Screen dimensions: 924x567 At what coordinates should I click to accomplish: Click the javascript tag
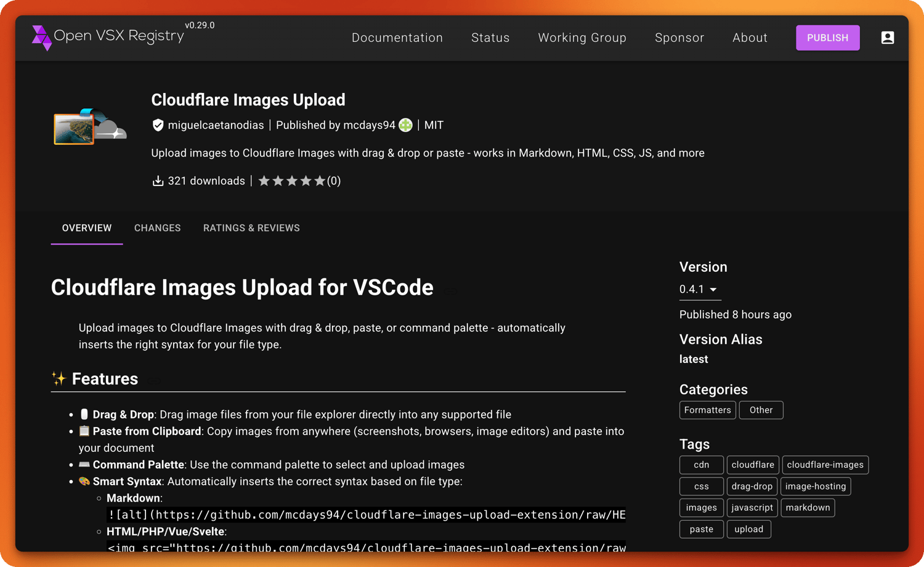[752, 508]
